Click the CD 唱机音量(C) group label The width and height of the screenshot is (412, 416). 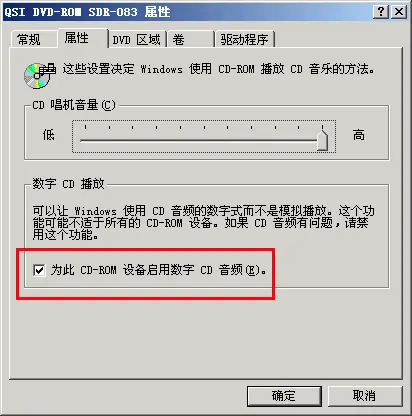(x=74, y=105)
